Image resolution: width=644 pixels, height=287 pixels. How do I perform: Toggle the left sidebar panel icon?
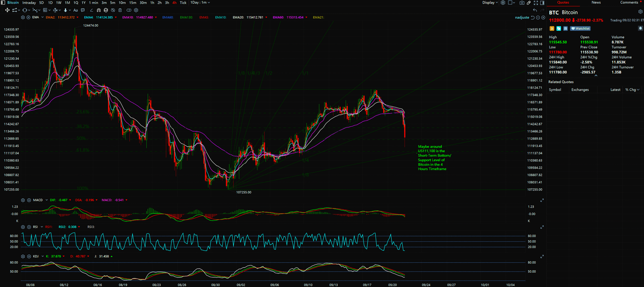tap(3, 2)
